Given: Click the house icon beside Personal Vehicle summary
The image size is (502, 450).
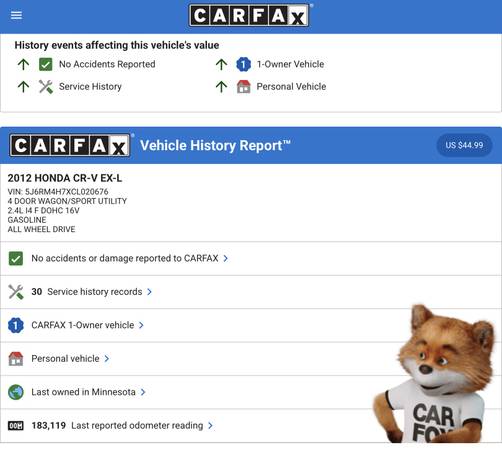Looking at the screenshot, I should [243, 87].
